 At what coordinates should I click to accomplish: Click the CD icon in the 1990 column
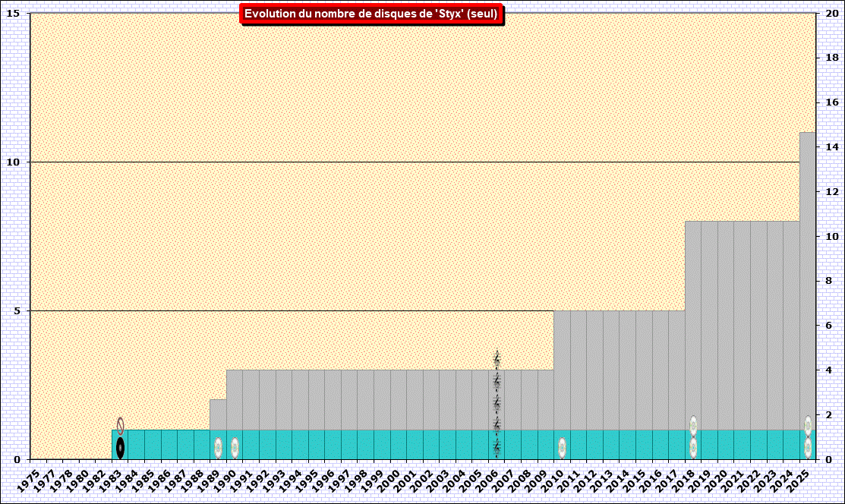click(x=235, y=448)
